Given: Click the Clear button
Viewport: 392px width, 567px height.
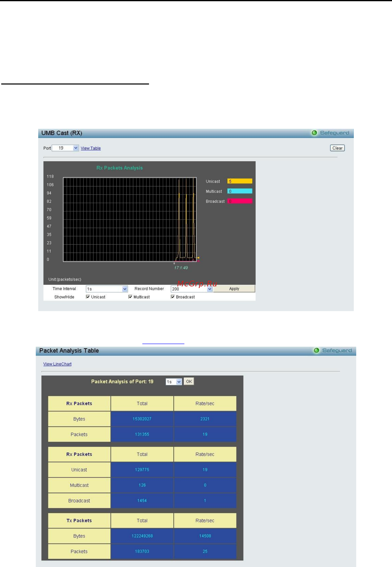Looking at the screenshot, I should pyautogui.click(x=337, y=148).
